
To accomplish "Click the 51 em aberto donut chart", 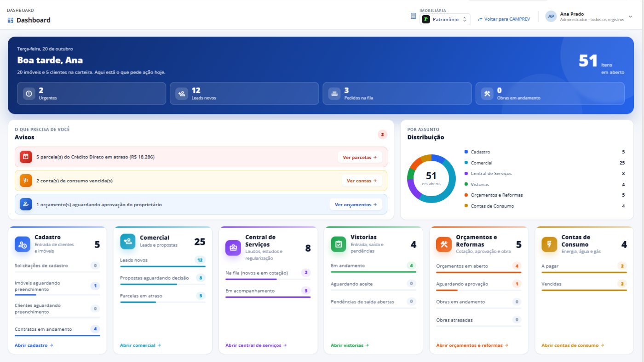I will (431, 179).
